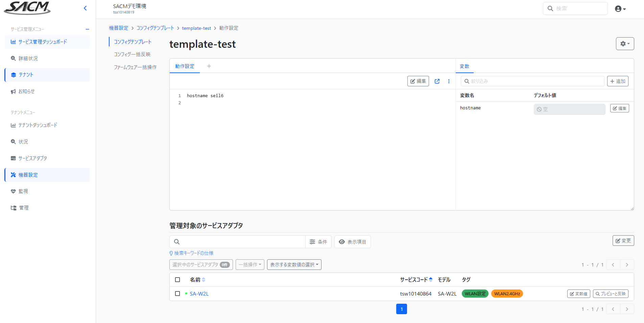Click the green WLAN設定 tag
644x323 pixels.
click(475, 294)
